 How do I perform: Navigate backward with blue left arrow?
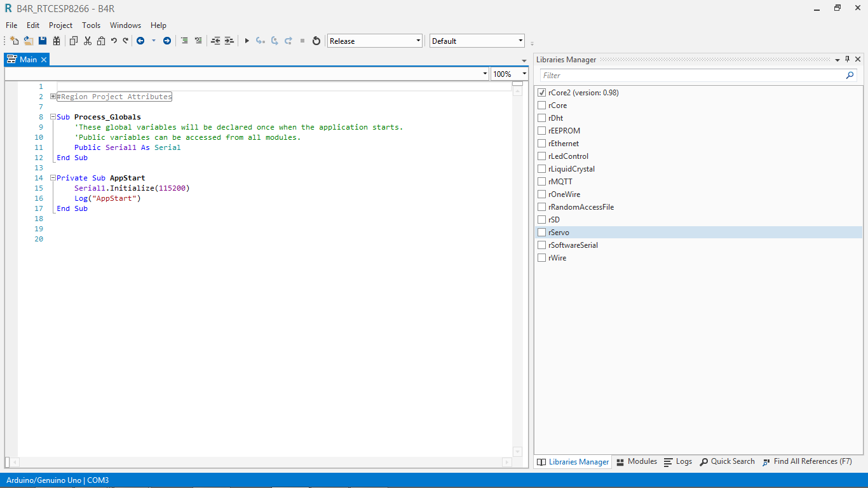point(140,41)
